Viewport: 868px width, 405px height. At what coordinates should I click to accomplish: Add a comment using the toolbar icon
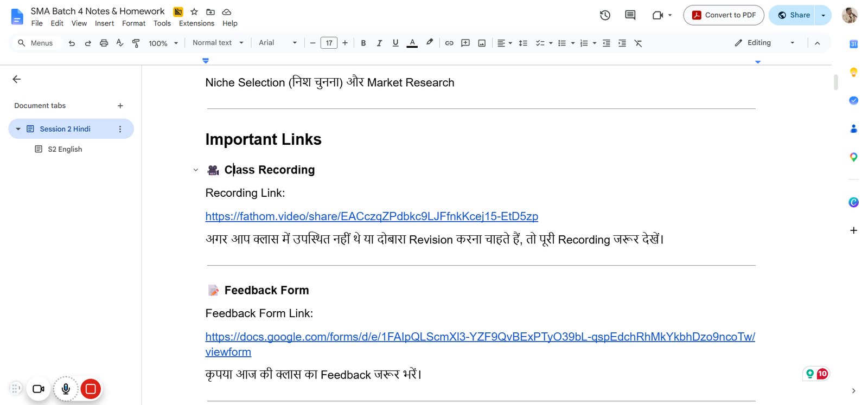point(465,43)
